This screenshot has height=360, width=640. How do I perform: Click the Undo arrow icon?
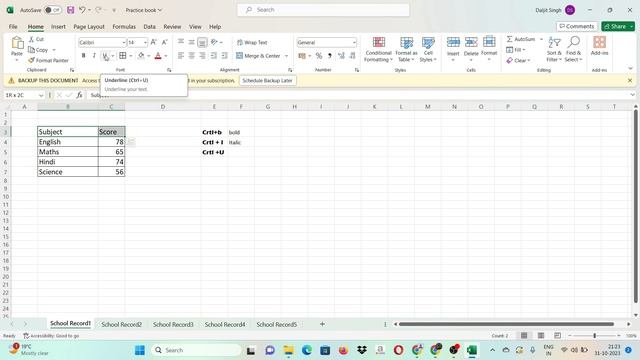[x=82, y=10]
